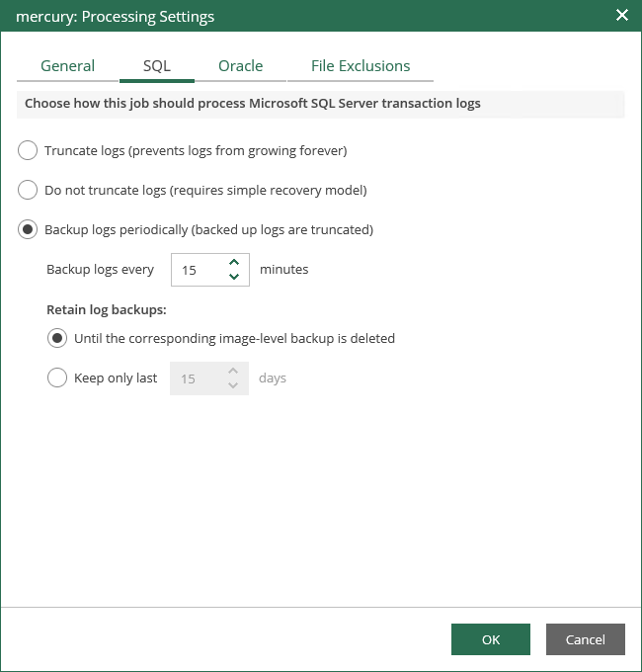Increase backup logs minutes with up arrow
642x672 pixels.
tap(234, 262)
